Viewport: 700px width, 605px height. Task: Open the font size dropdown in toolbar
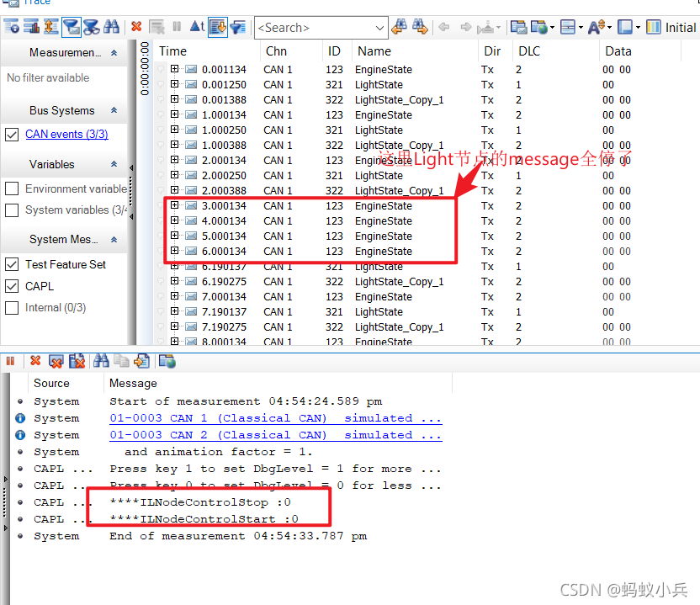609,27
